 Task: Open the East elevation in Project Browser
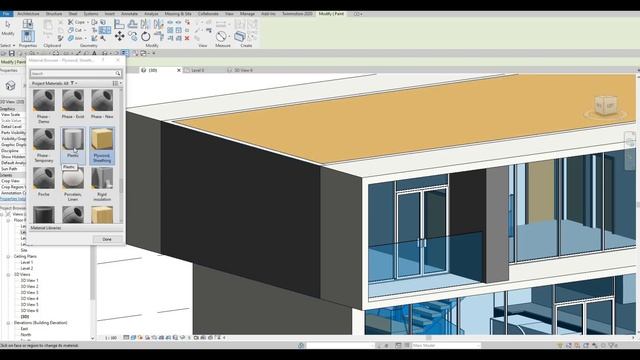pyautogui.click(x=24, y=329)
